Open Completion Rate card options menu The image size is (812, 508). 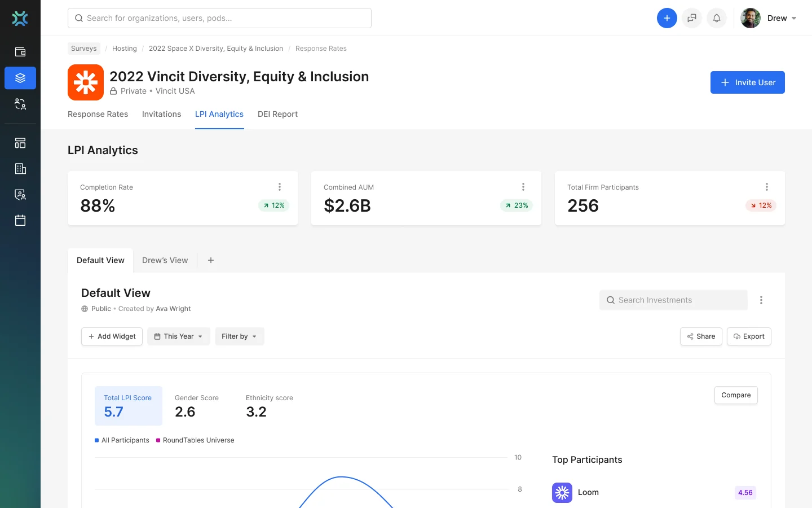pos(280,187)
